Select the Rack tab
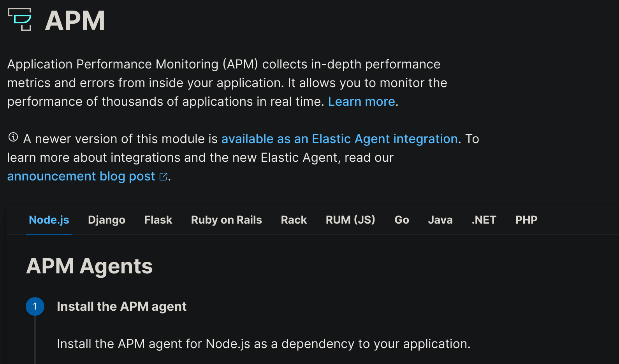 point(294,220)
